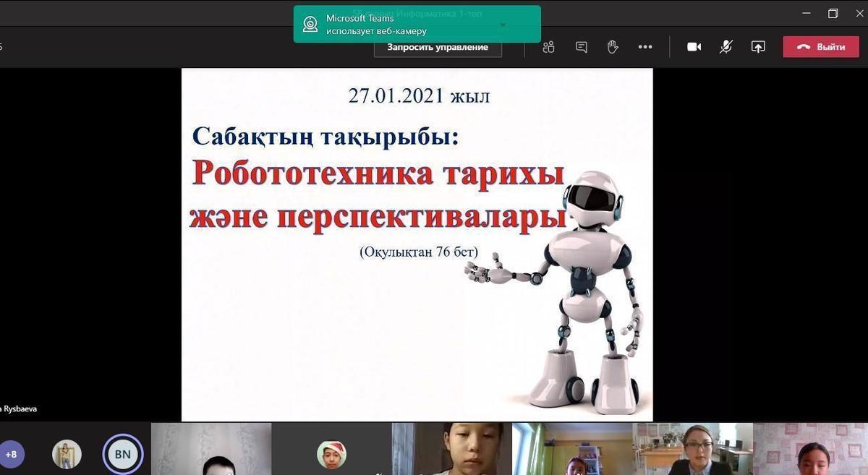Open the participants list icon
Viewport: 868px width, 475px height.
click(x=548, y=47)
